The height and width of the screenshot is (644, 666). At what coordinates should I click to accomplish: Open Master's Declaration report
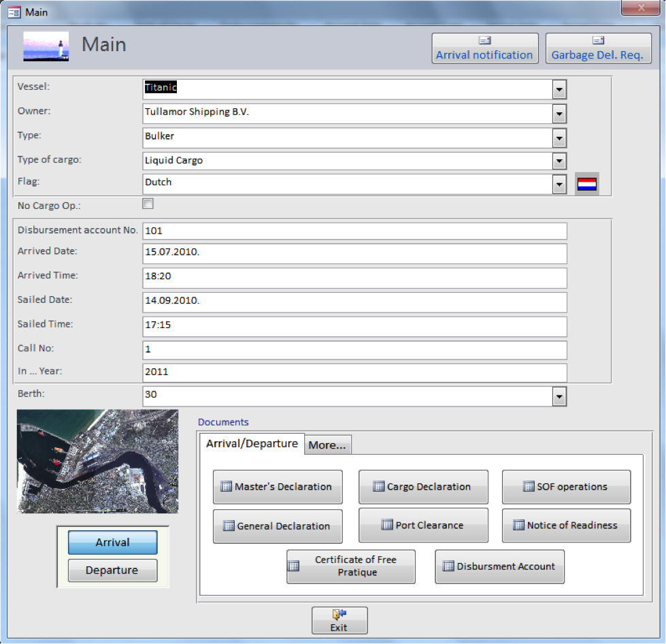(x=278, y=487)
